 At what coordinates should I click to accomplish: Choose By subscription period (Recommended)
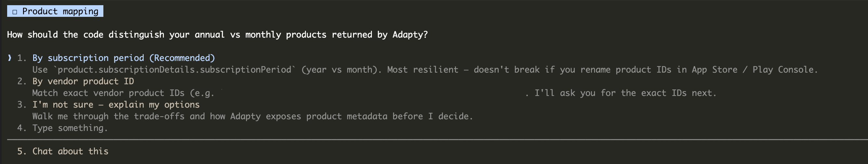pyautogui.click(x=123, y=58)
